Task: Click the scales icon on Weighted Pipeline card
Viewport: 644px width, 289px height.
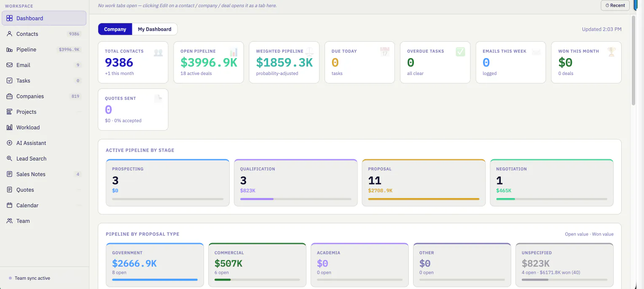Action: coord(309,52)
